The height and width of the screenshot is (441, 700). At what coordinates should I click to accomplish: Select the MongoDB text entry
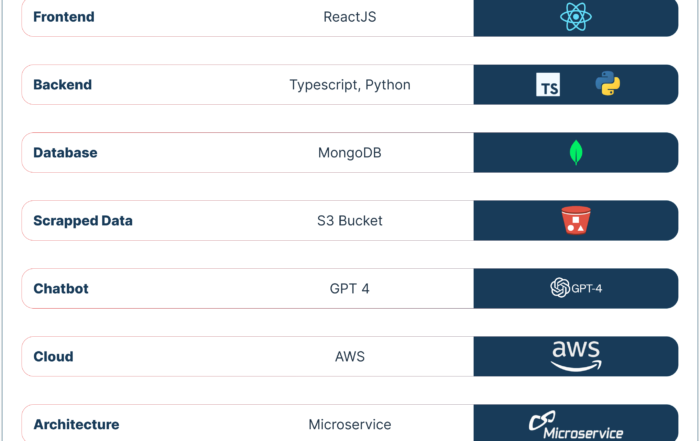(x=350, y=153)
